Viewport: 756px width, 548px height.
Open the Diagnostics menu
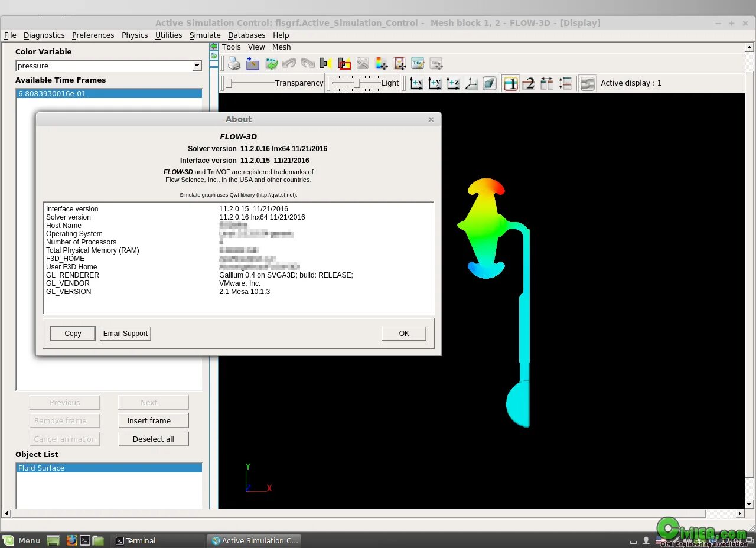[x=44, y=35]
